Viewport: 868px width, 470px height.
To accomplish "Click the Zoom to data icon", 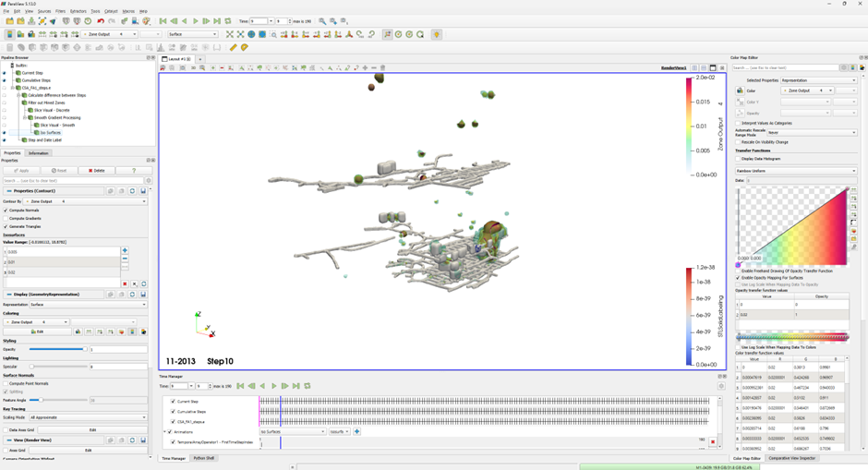I will click(241, 34).
